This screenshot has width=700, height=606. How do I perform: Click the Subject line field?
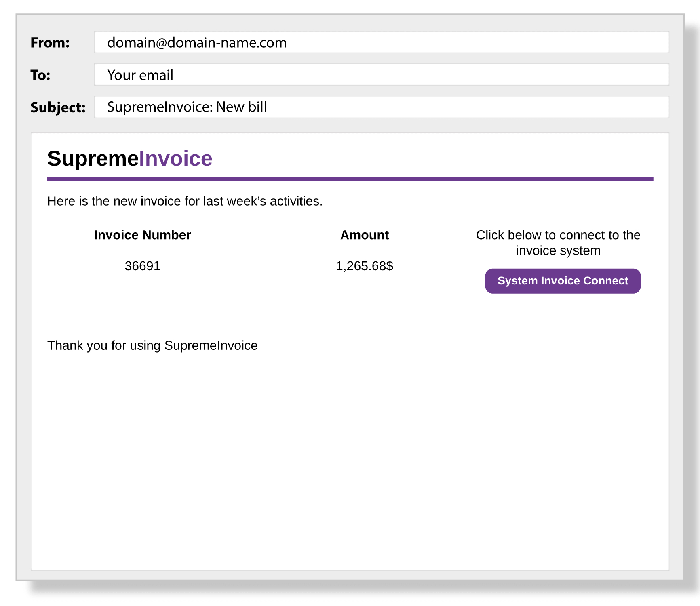(381, 107)
